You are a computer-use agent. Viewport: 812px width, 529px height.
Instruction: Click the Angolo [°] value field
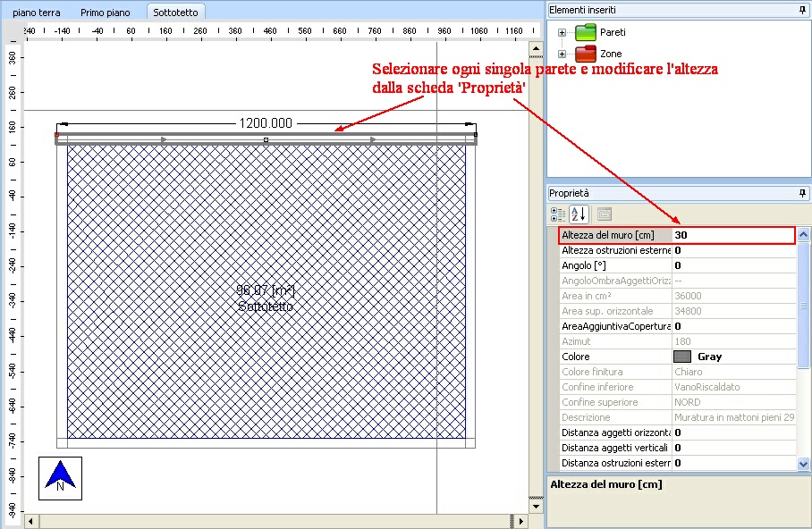(x=733, y=265)
